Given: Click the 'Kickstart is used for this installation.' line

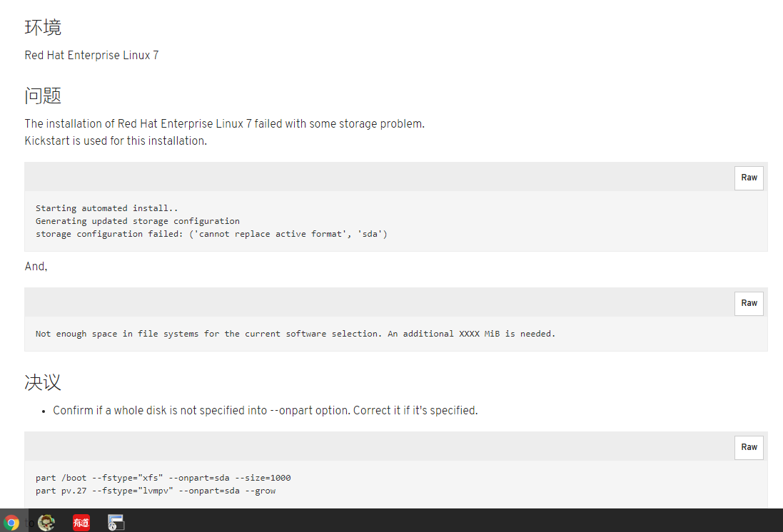Looking at the screenshot, I should 116,141.
